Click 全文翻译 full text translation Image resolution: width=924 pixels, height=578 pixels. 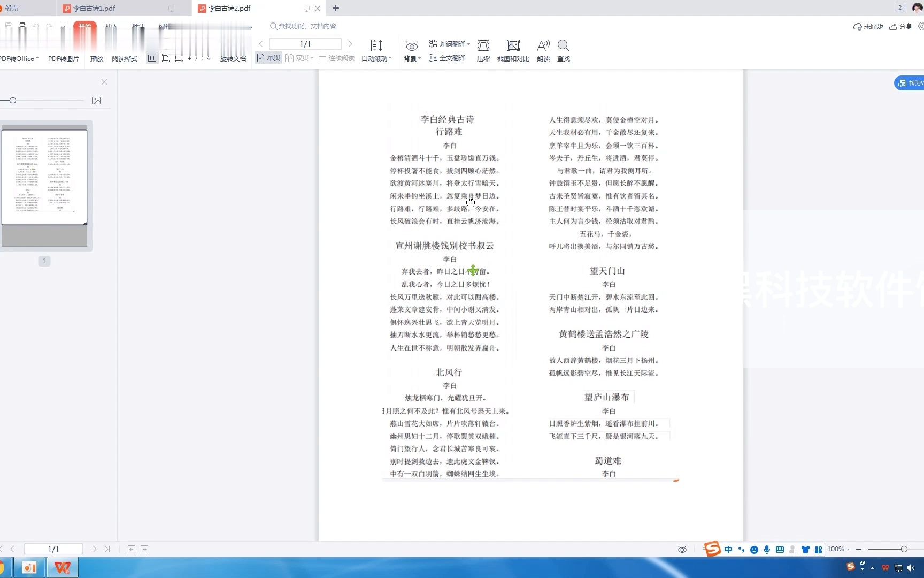pyautogui.click(x=447, y=58)
